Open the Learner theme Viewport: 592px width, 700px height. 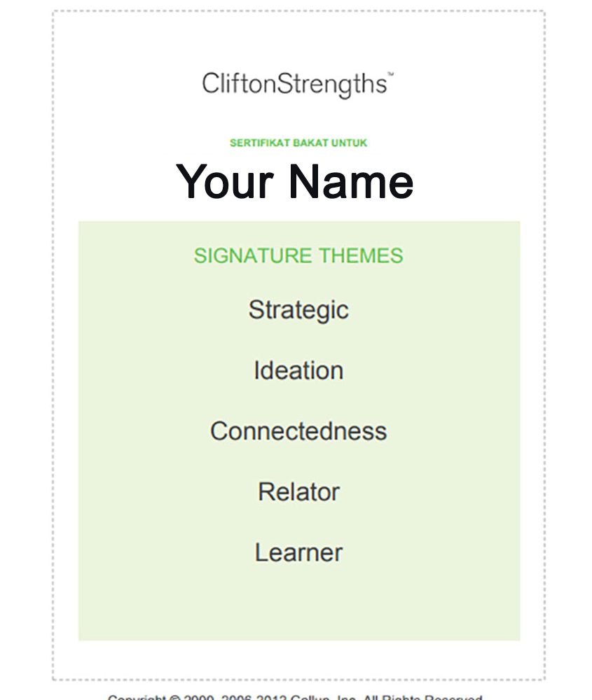[x=298, y=552]
